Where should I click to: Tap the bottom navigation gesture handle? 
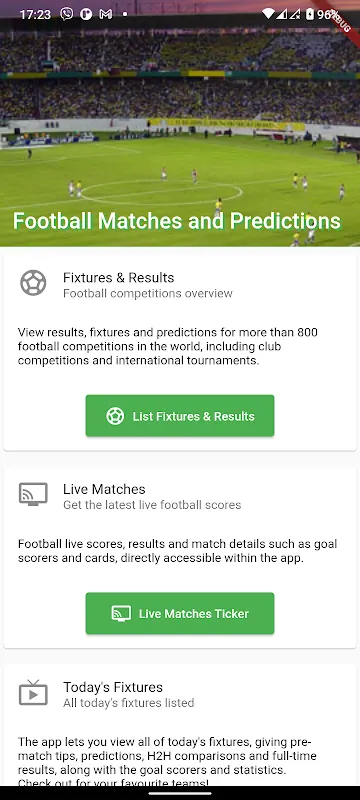tap(180, 793)
